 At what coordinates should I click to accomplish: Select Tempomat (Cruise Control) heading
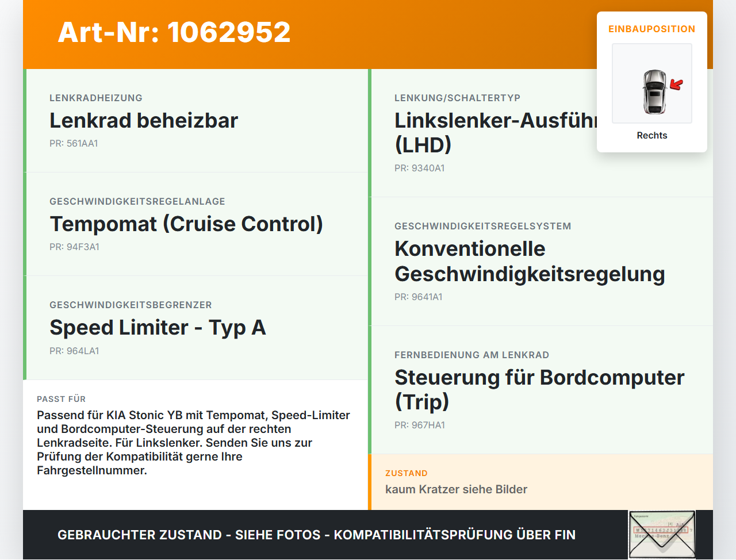coord(186,224)
